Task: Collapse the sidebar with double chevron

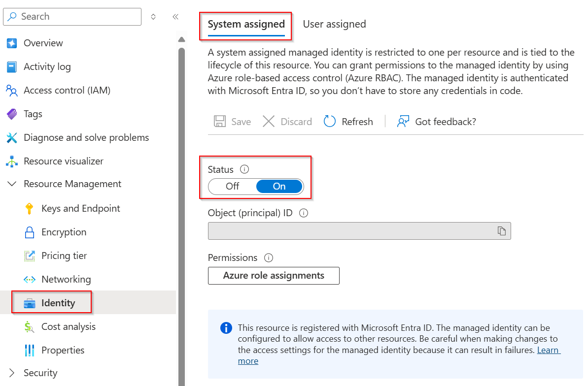Action: 175,17
